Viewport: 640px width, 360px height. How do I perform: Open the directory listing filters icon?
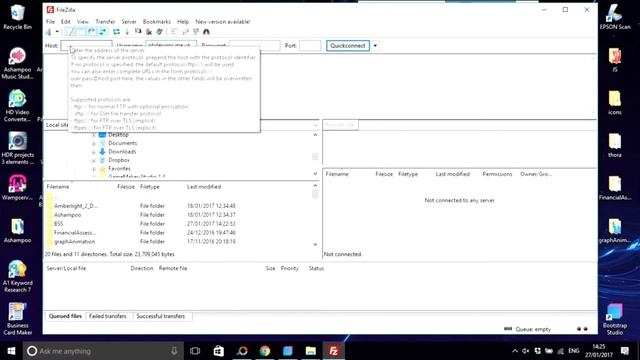pos(173,32)
